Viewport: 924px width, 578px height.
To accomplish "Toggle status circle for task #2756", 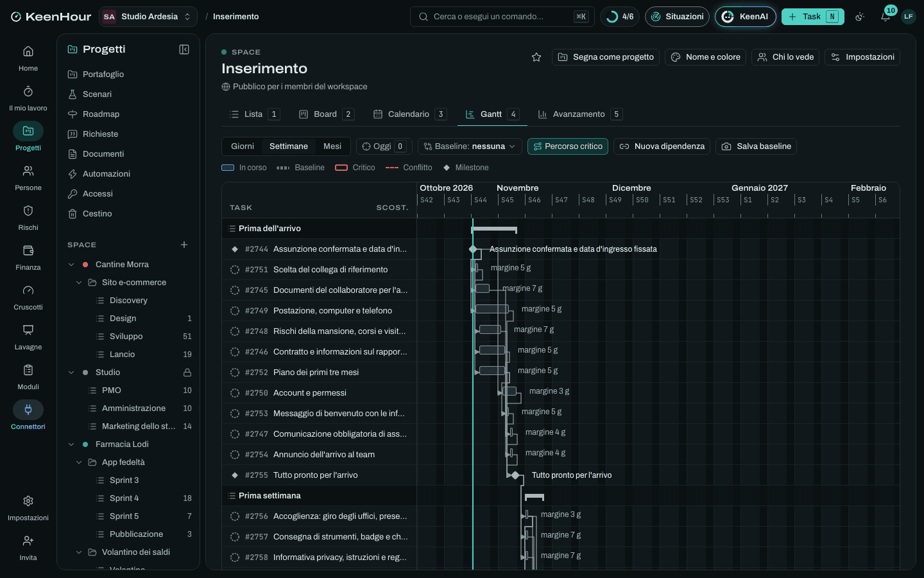I will 235,516.
